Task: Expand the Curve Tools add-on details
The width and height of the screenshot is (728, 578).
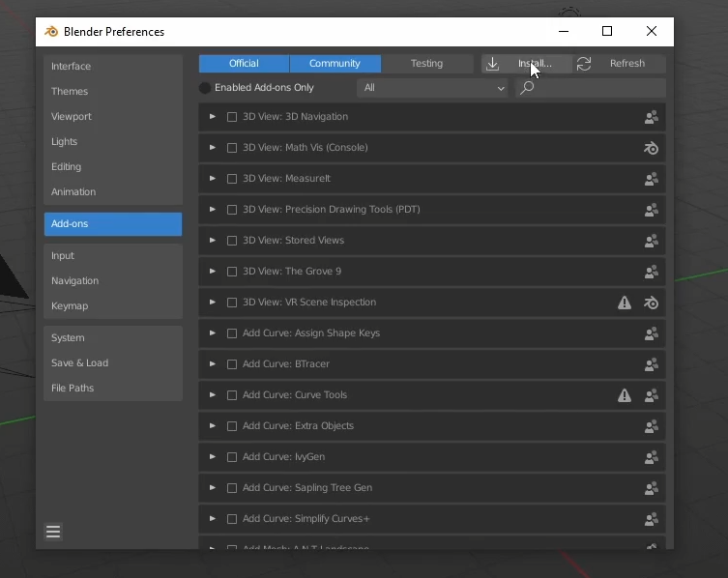Action: pyautogui.click(x=212, y=394)
